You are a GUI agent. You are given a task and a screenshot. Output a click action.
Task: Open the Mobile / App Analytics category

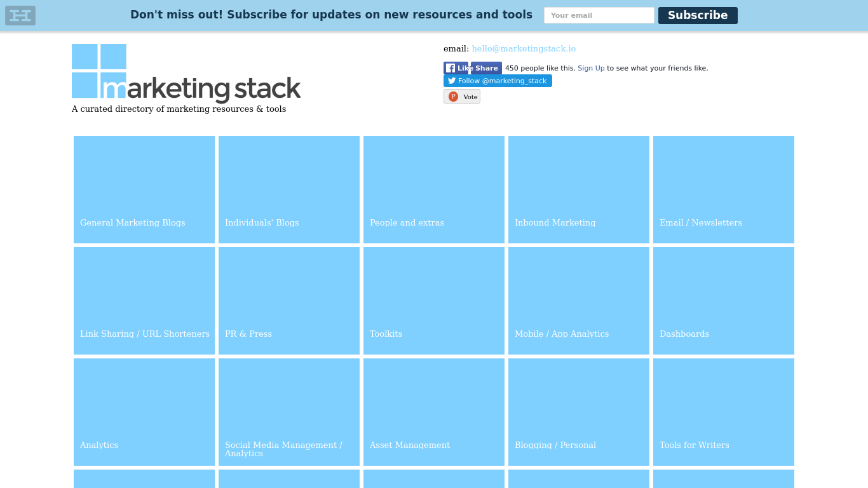tap(578, 301)
